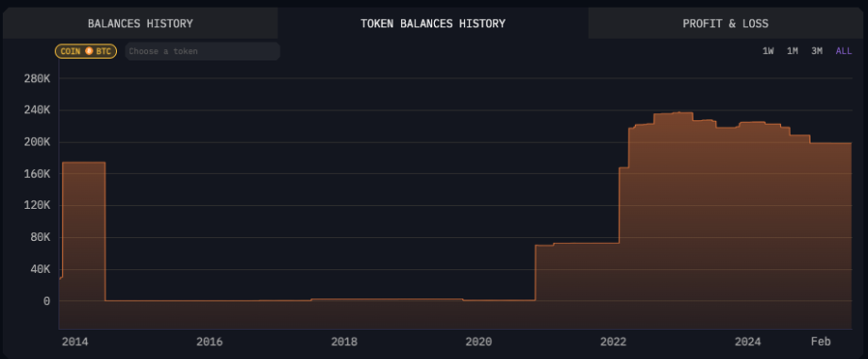This screenshot has width=868, height=359.
Task: Click the 2018 x-axis label
Action: (343, 342)
